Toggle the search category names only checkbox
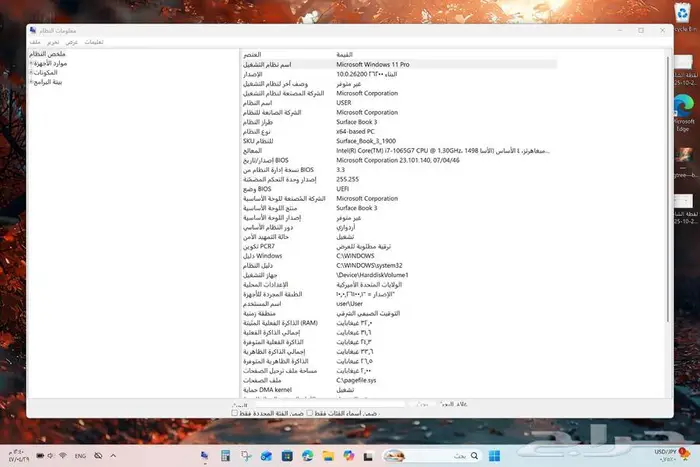The image size is (700, 467). (x=310, y=412)
